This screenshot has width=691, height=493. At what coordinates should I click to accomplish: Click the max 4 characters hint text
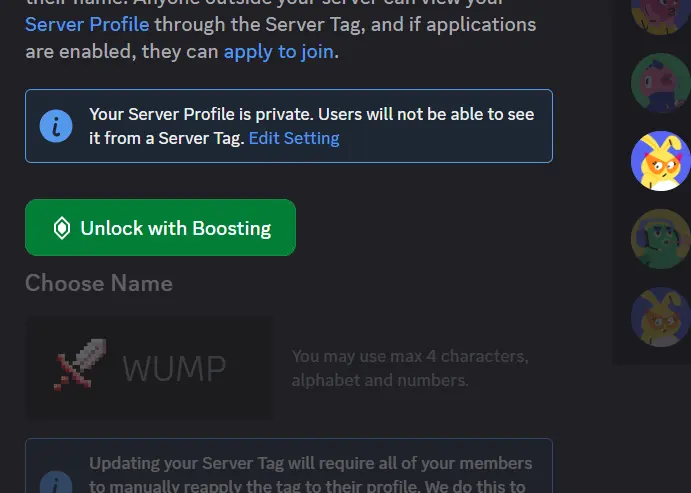[410, 368]
